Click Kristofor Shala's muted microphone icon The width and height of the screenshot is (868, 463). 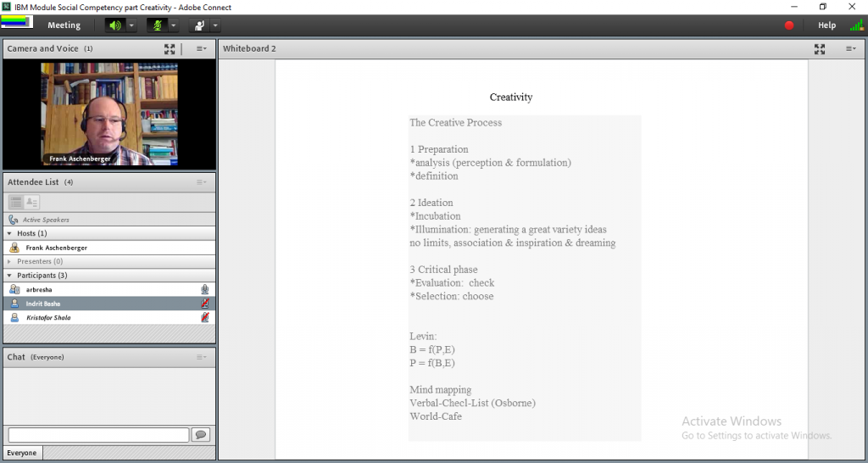205,317
